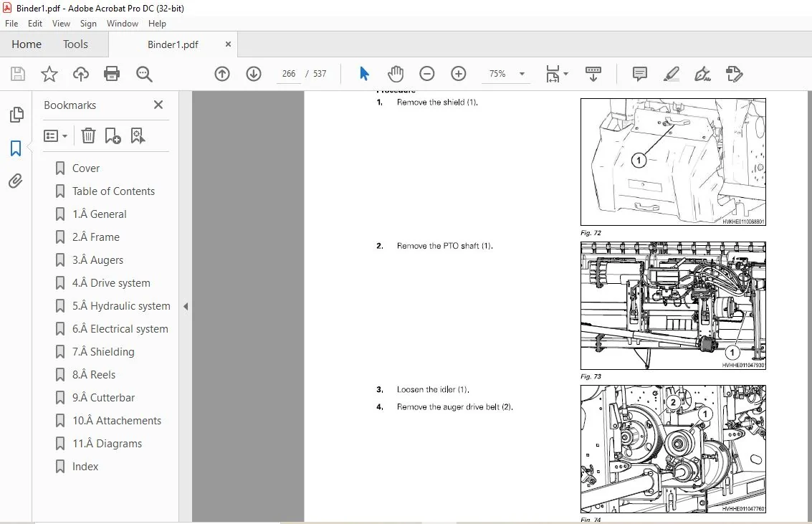Open the bookmarks options dropdown menu
Viewport: 812px width, 524px height.
(x=55, y=136)
